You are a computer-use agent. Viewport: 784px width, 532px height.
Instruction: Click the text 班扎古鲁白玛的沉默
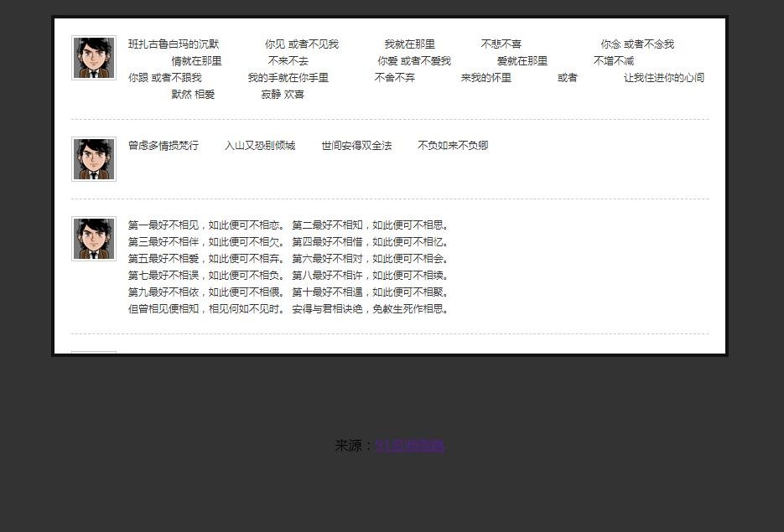pyautogui.click(x=174, y=44)
